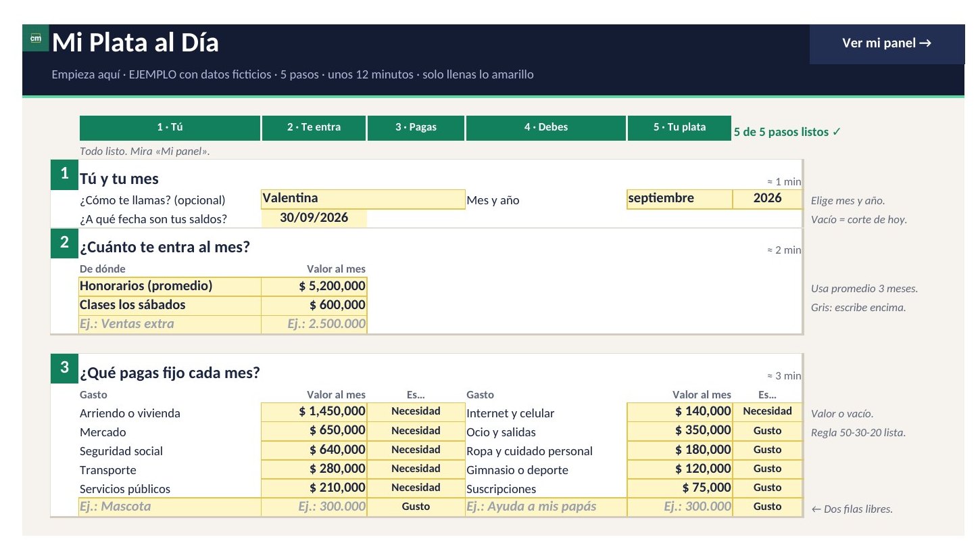The image size is (980, 558).
Task: Select the name field containing Valentina
Action: (x=363, y=199)
